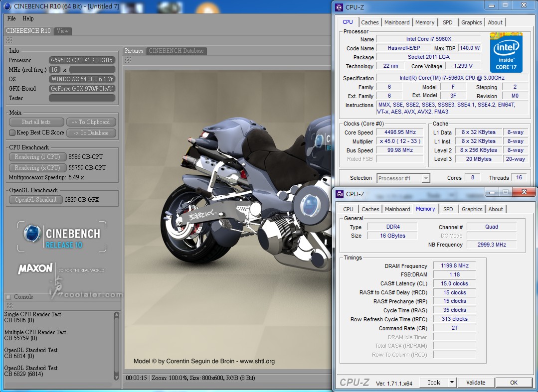
Task: Click the grip handle under Pictures tab
Action: pyautogui.click(x=128, y=60)
